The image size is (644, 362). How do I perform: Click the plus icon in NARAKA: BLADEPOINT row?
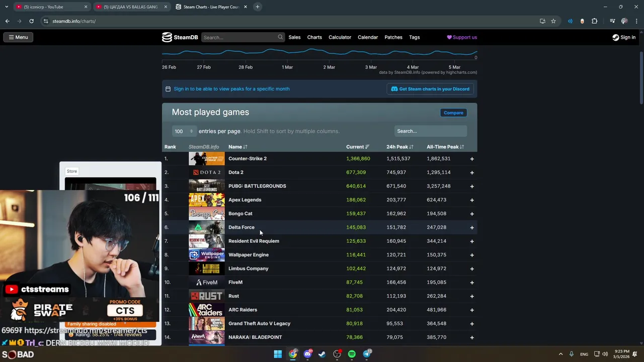[x=471, y=337]
